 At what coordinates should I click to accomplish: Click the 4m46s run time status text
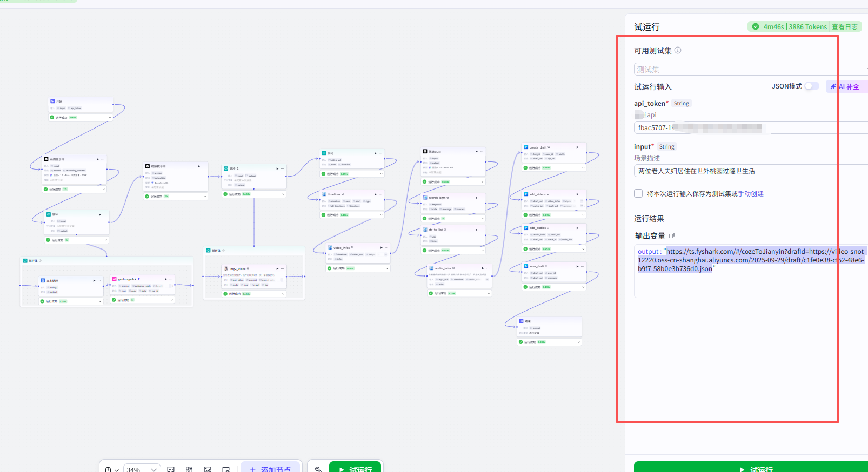[773, 26]
